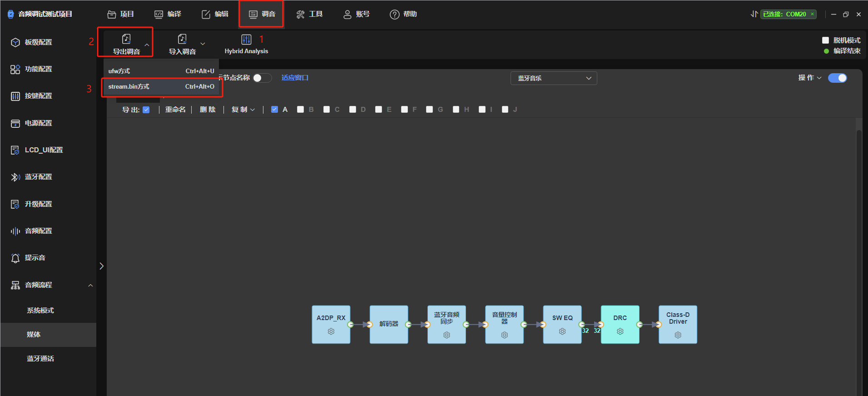Click the 升级配置 sidebar icon
The image size is (868, 396).
15,204
